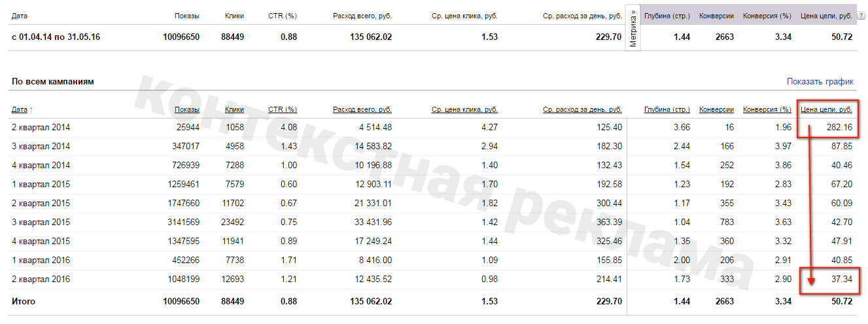
Task: Click the help question mark icon
Action: [861, 15]
